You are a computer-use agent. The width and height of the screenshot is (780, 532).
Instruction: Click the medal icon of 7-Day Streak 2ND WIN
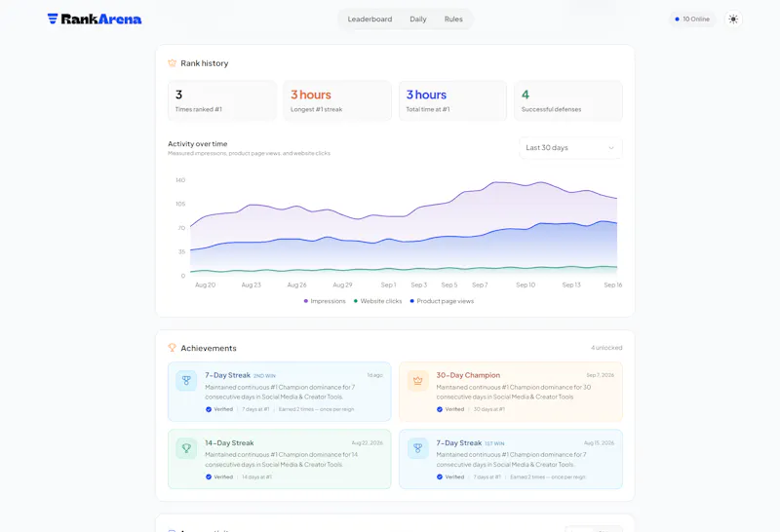click(x=186, y=381)
